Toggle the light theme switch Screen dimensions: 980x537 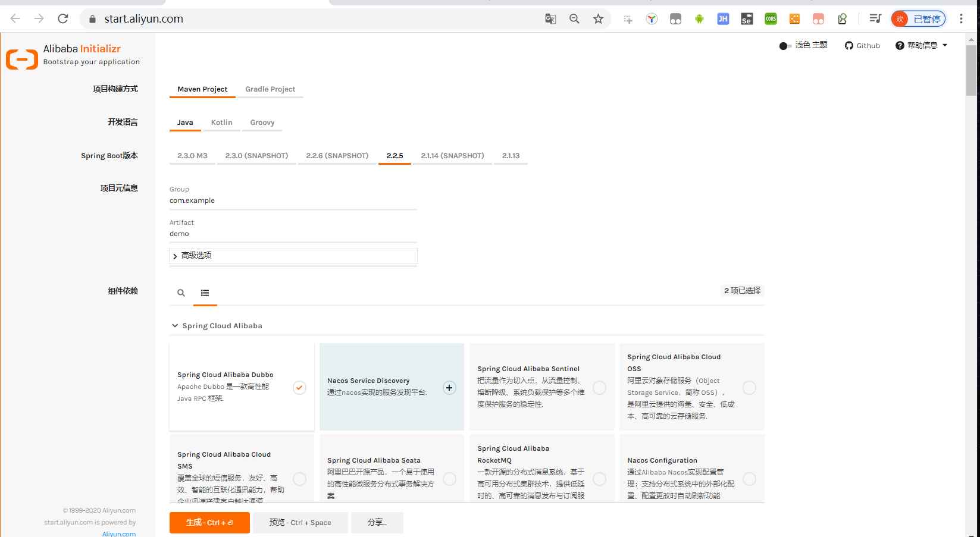785,46
